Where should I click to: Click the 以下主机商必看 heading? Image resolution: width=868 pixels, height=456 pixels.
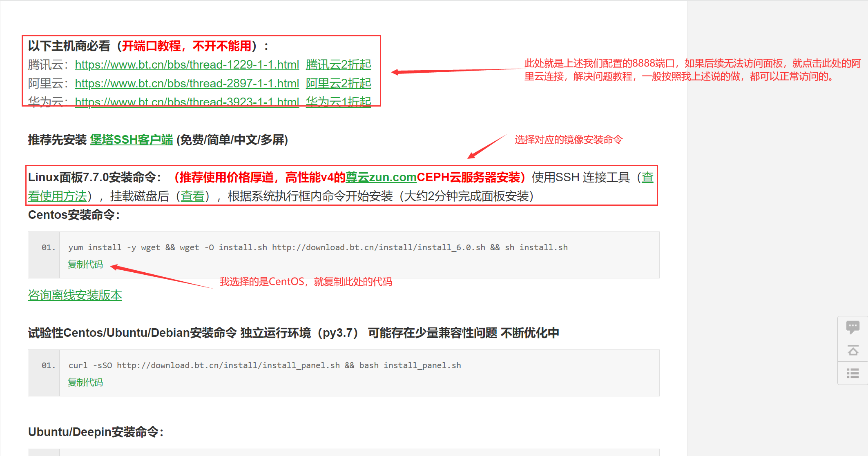click(149, 46)
